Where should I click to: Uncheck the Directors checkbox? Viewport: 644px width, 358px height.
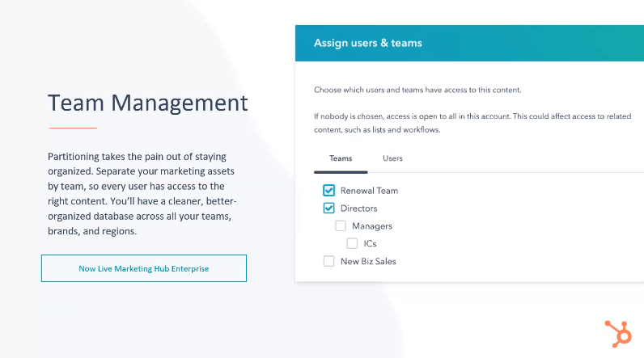click(328, 208)
